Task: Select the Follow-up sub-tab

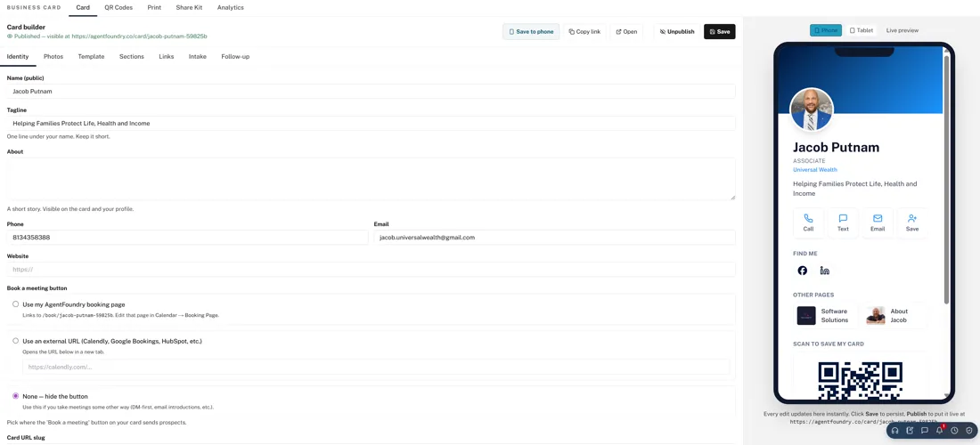Action: tap(235, 56)
